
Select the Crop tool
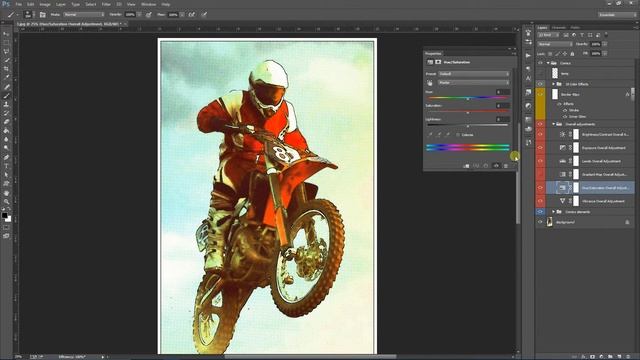6,69
